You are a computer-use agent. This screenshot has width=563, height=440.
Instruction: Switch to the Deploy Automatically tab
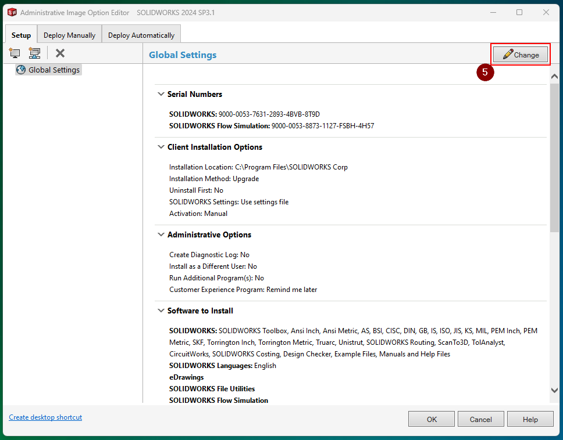coord(141,35)
